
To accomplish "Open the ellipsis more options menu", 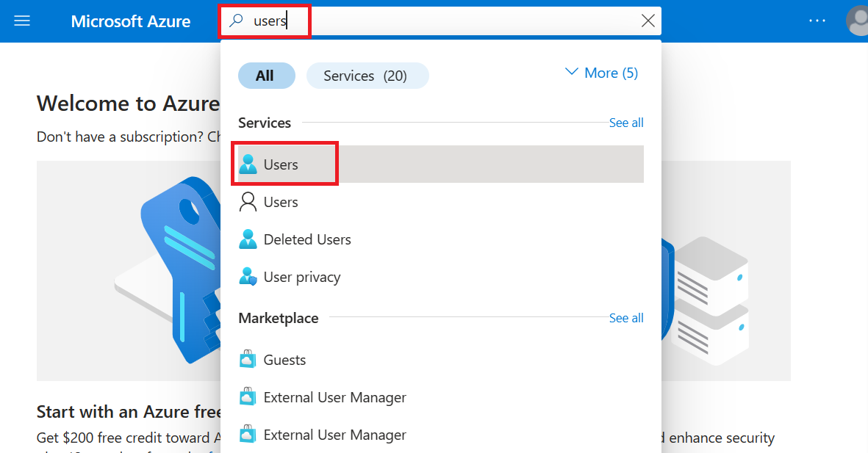I will (x=817, y=21).
